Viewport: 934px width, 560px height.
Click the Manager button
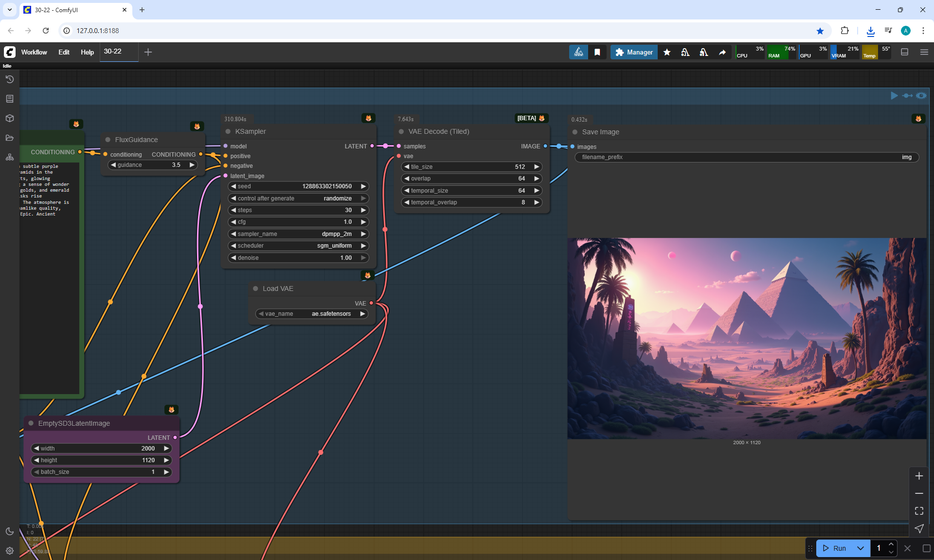tap(634, 52)
